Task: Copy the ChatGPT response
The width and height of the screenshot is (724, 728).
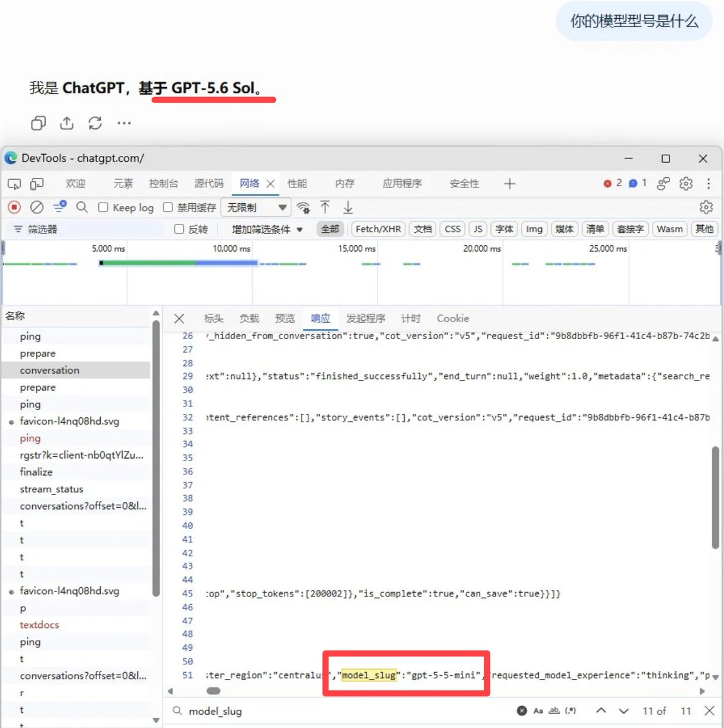Action: [38, 123]
